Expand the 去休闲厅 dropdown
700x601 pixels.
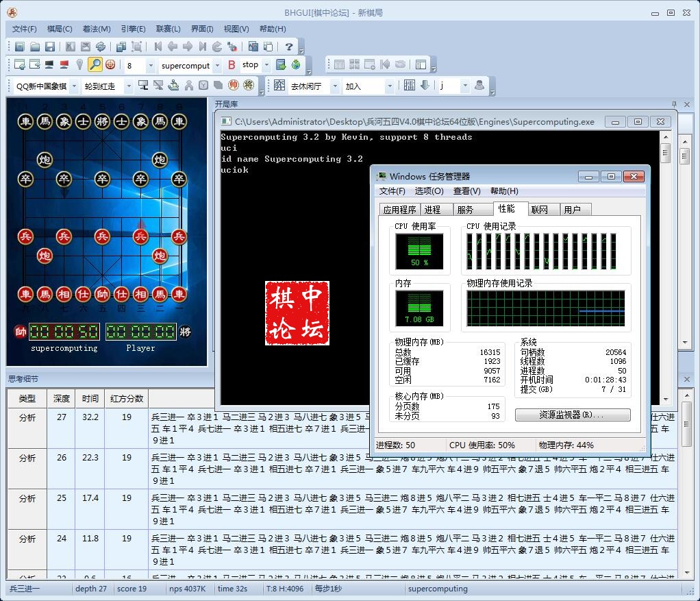tap(335, 86)
